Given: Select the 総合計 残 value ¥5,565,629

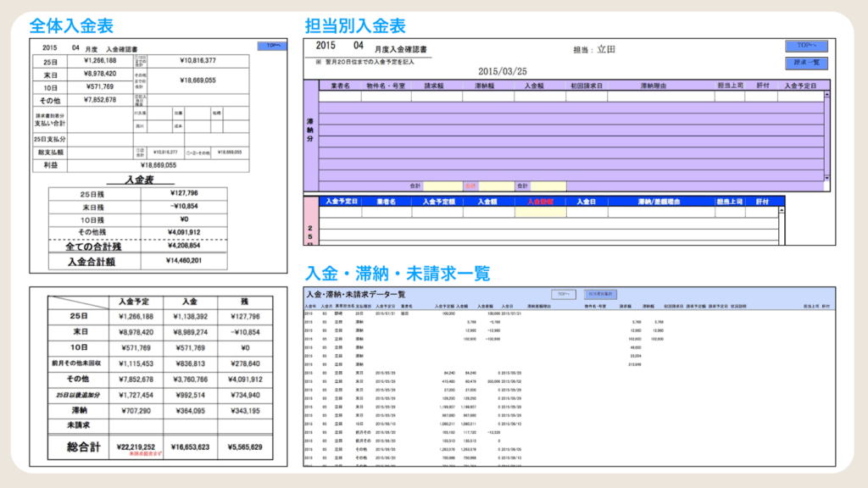Looking at the screenshot, I should pyautogui.click(x=244, y=446).
